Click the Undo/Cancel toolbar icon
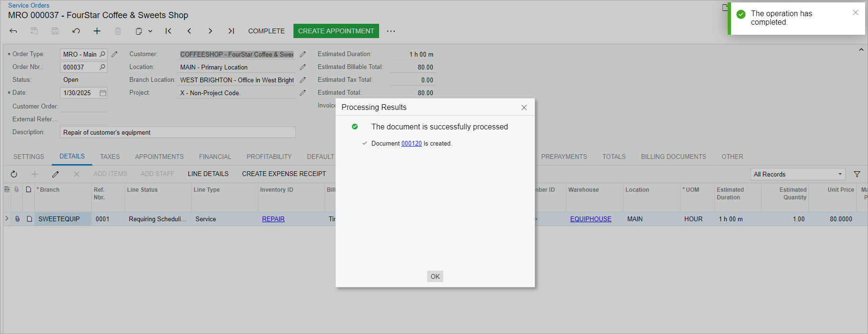This screenshot has height=334, width=868. (x=76, y=31)
